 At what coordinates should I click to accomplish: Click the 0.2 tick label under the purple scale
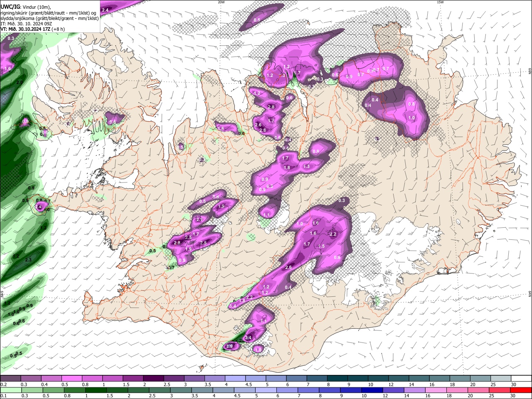click(3, 384)
